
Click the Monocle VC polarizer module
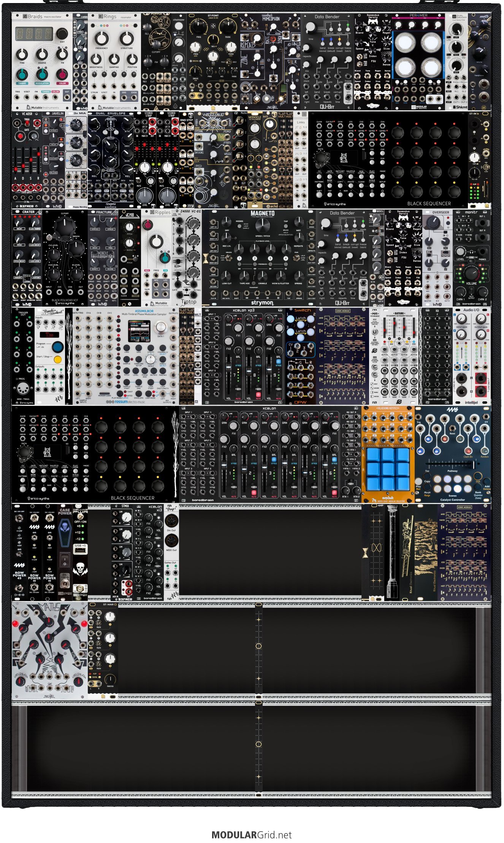coord(255,160)
